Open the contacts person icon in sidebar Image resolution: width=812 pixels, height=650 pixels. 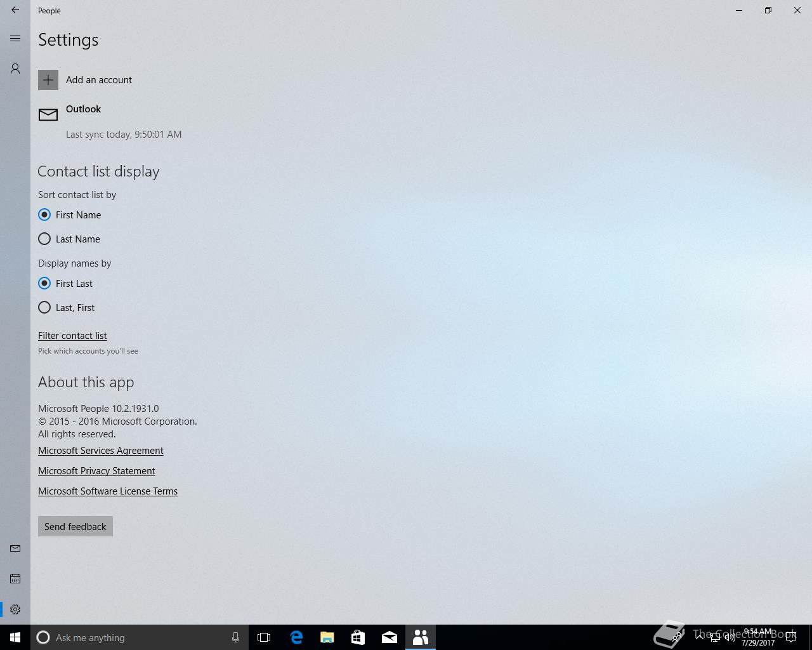15,69
